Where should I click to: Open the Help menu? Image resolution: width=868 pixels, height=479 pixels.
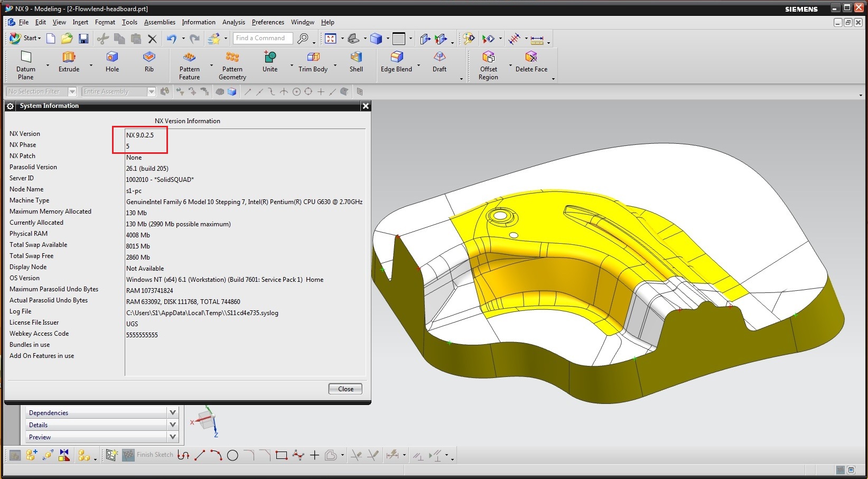pos(328,22)
